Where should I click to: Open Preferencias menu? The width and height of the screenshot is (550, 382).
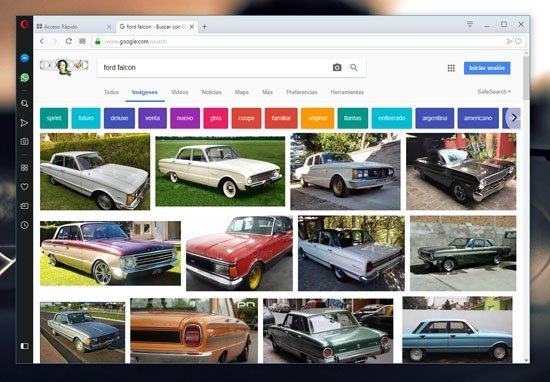click(302, 92)
